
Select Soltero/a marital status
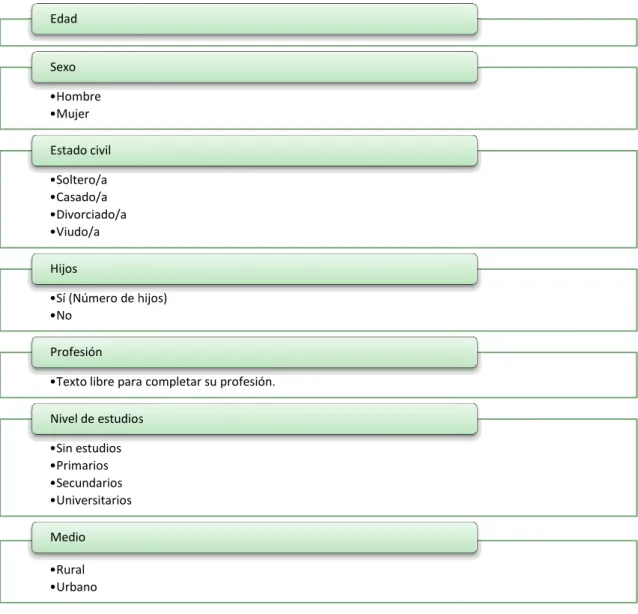tap(79, 180)
